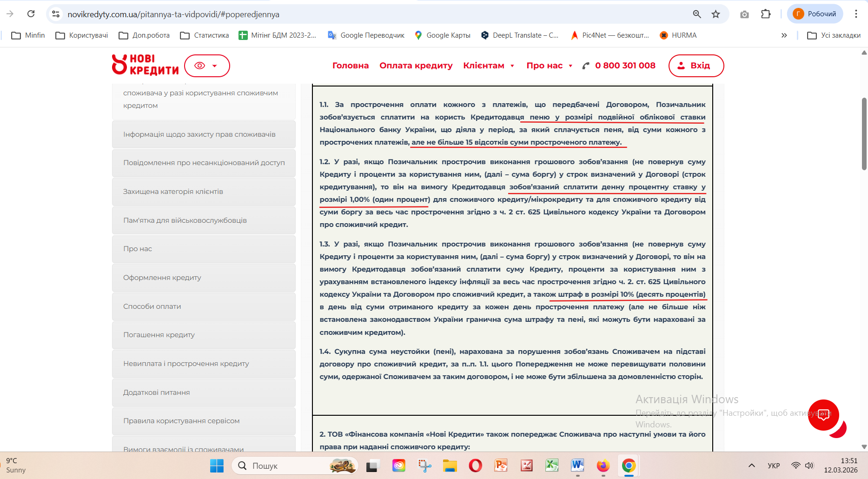This screenshot has height=479, width=868.
Task: Click the phone handset icon
Action: 586,66
